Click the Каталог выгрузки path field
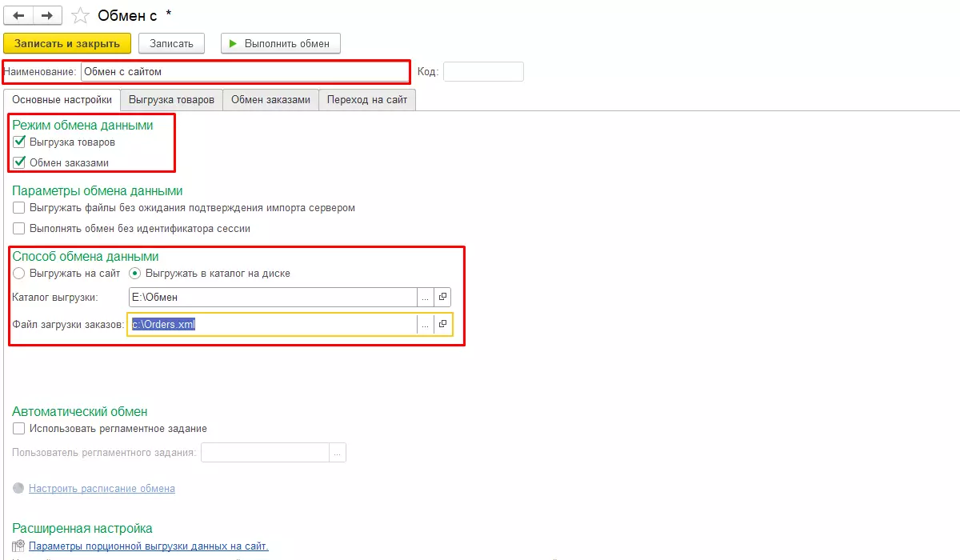 coord(273,297)
